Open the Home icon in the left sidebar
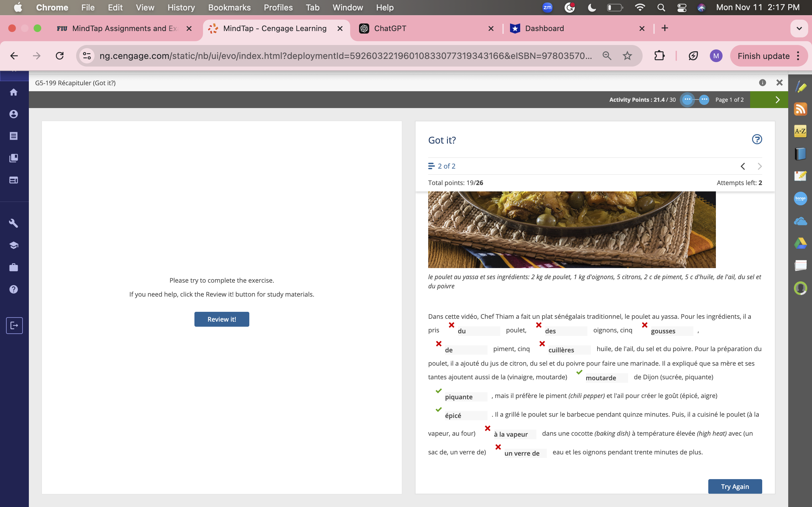The image size is (812, 507). coord(14,92)
